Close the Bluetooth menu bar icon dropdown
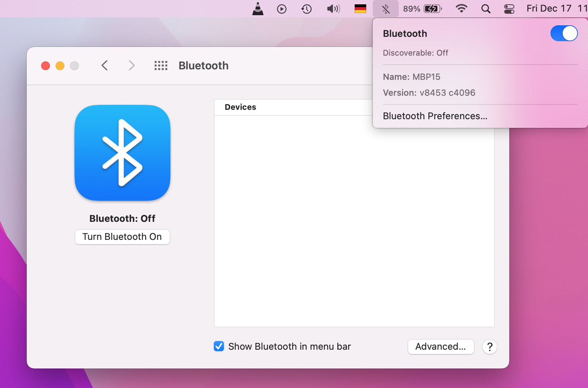The image size is (588, 388). [386, 9]
